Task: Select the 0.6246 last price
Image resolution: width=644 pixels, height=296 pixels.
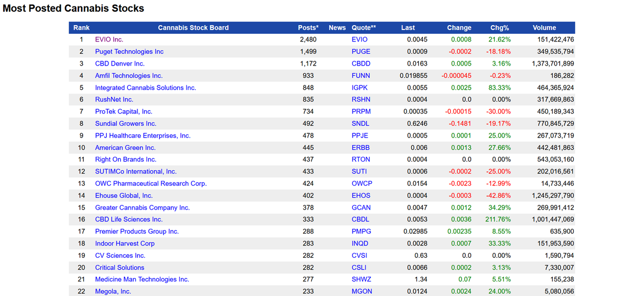Action: point(417,124)
